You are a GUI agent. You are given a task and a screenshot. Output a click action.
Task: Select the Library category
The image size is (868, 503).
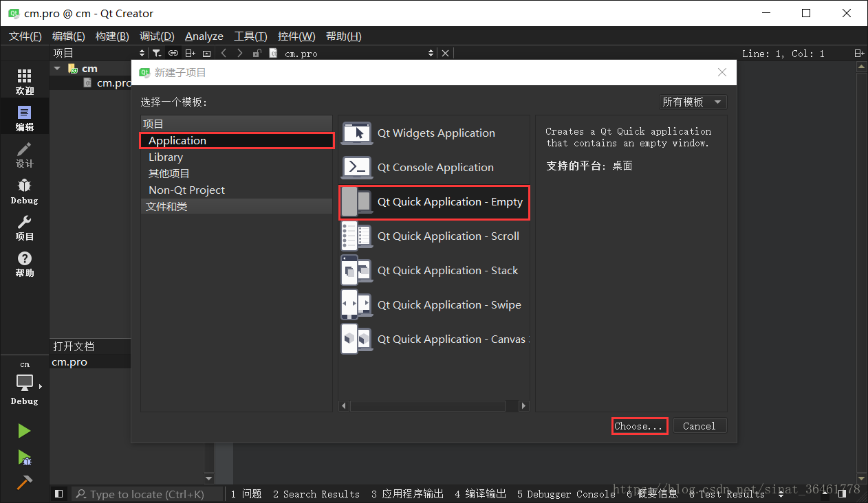(x=237, y=157)
